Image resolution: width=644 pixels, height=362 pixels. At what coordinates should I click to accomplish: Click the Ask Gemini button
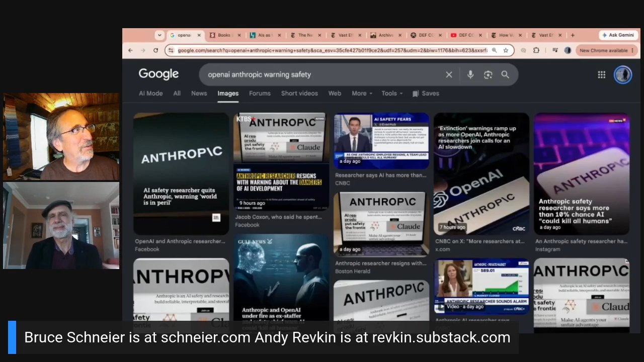click(618, 35)
